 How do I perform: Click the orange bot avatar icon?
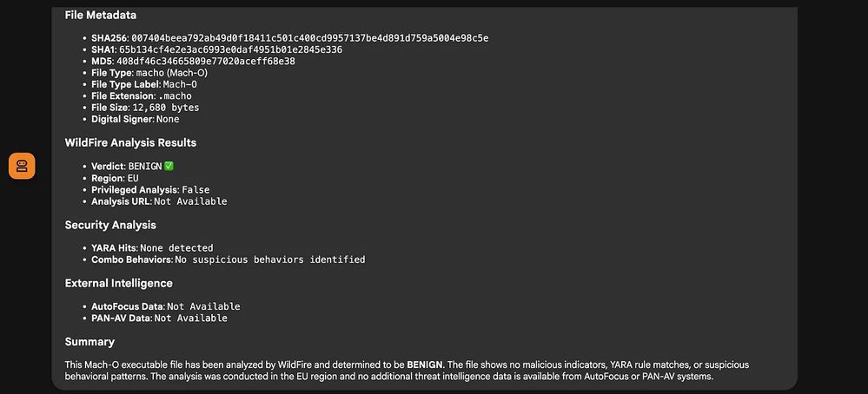click(22, 166)
